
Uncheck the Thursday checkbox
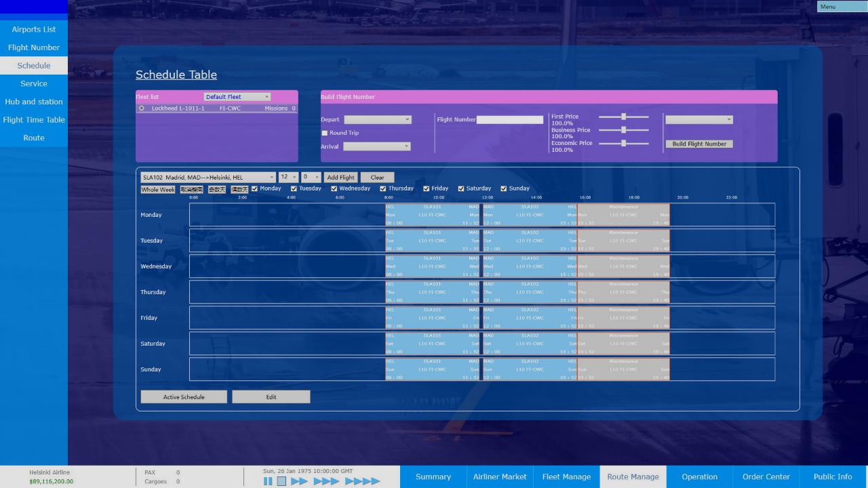tap(383, 188)
